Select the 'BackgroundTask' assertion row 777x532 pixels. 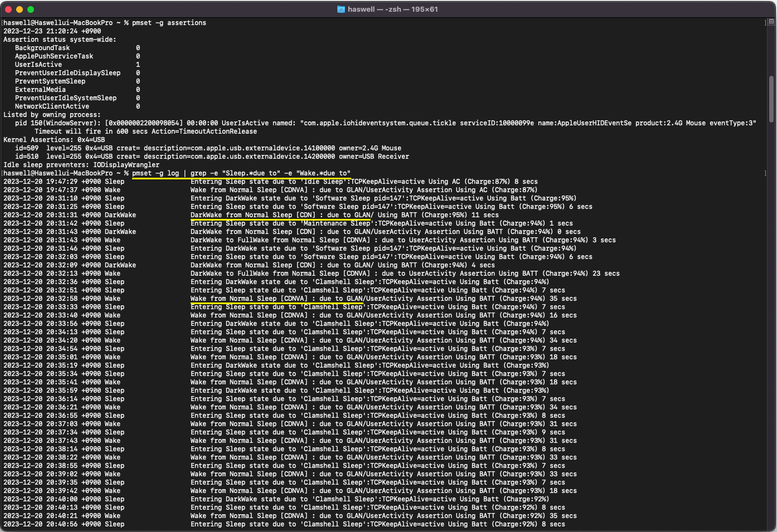coord(77,48)
